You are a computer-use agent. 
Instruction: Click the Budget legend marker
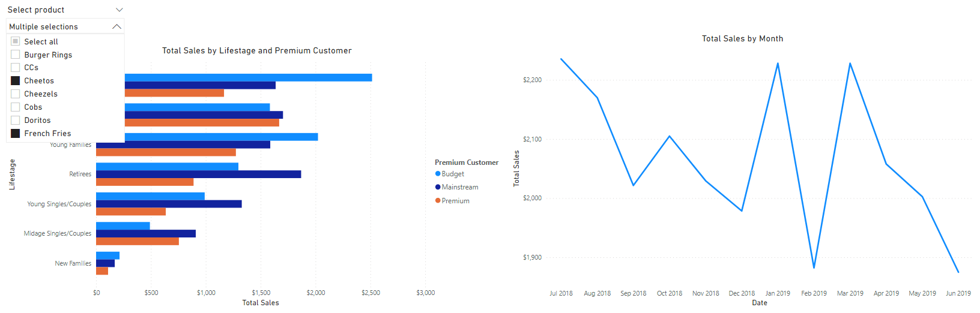coord(438,174)
